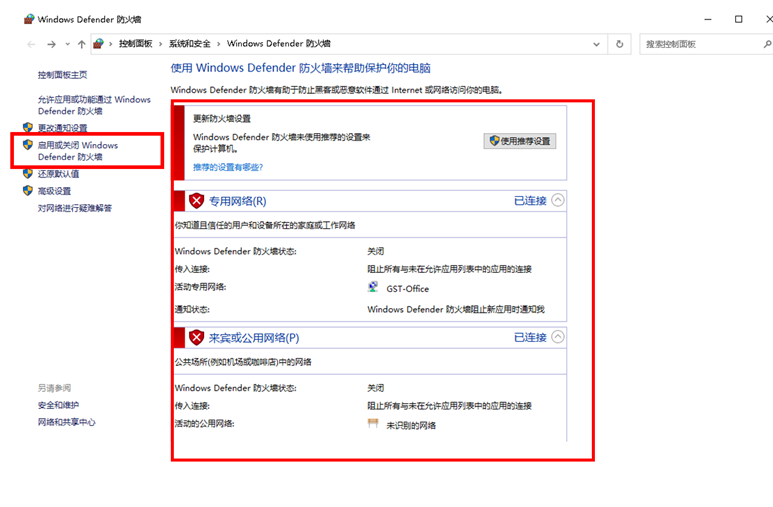Click the Forward navigation arrow
The image size is (773, 507).
tap(51, 44)
